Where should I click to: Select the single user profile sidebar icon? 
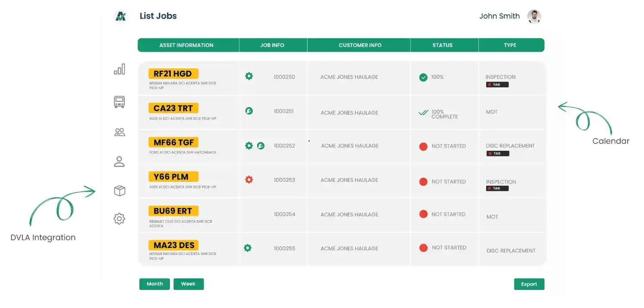click(119, 162)
